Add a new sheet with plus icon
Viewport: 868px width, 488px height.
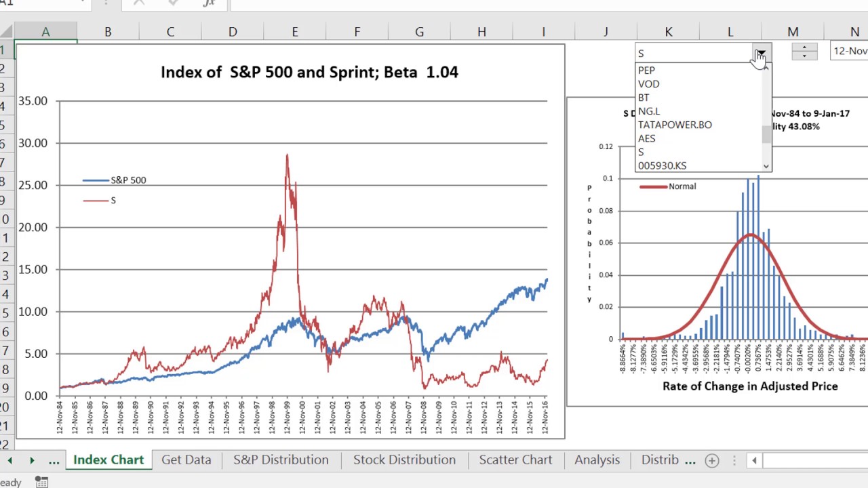pos(711,460)
